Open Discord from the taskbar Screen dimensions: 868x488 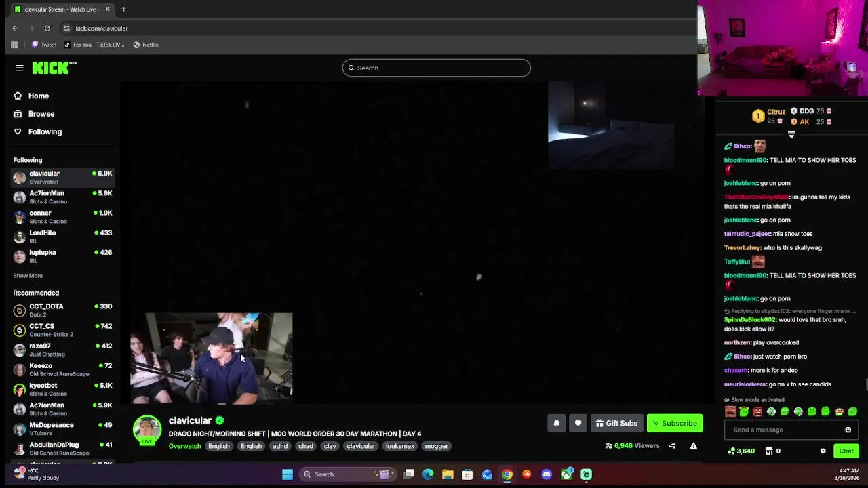click(x=547, y=474)
